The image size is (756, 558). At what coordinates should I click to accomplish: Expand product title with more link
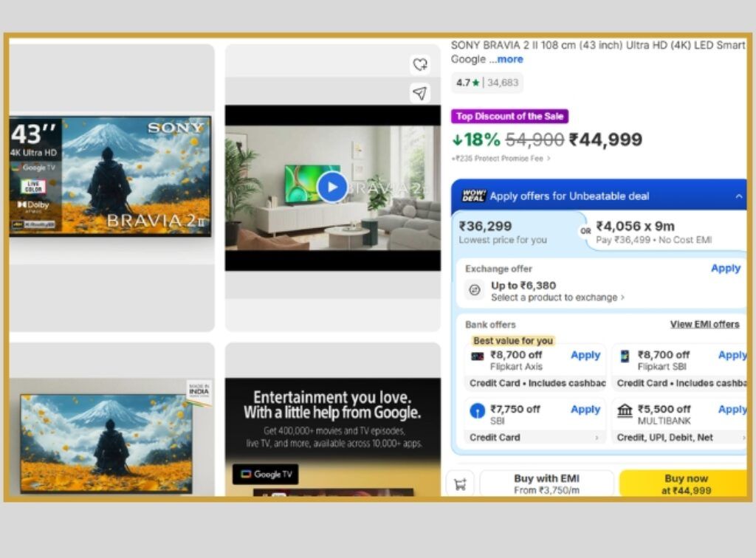[x=509, y=59]
